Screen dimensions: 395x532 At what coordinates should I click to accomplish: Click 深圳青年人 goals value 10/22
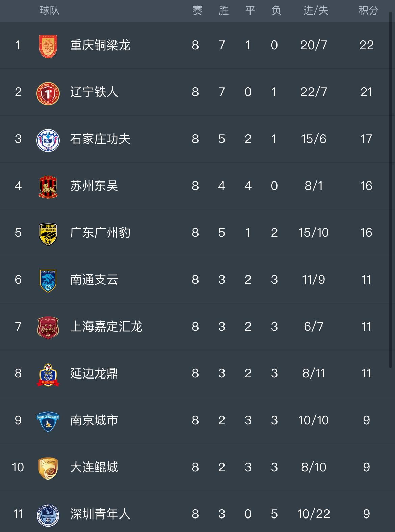314,514
